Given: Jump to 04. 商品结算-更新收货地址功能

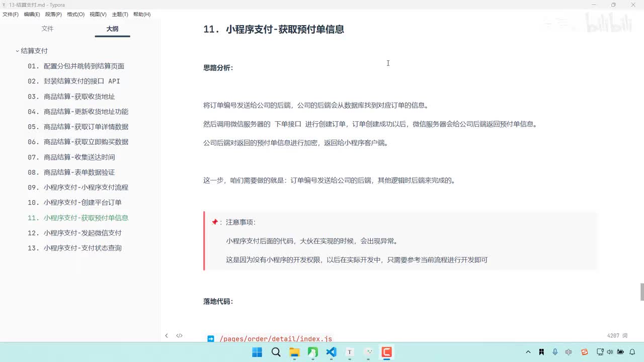Looking at the screenshot, I should (78, 112).
